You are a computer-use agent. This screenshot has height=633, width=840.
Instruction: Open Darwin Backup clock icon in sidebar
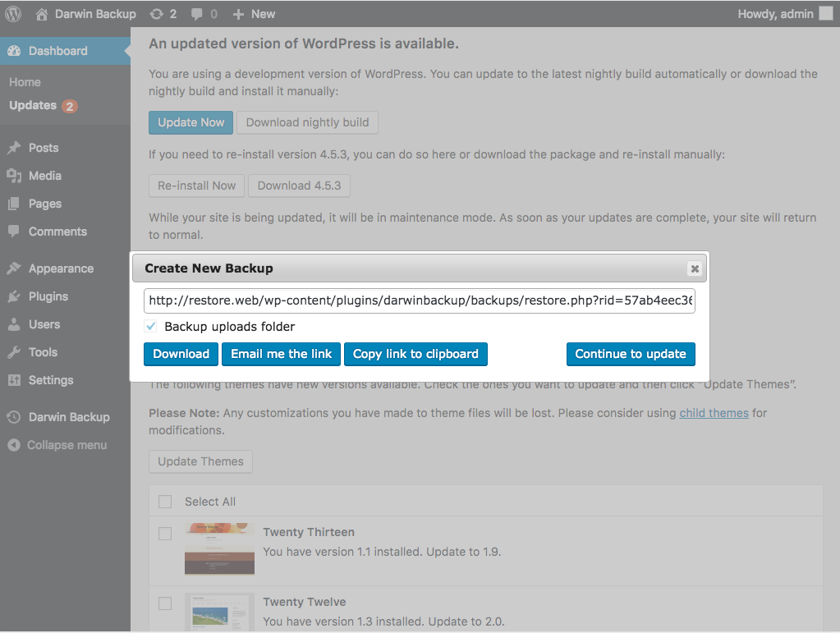click(x=14, y=417)
